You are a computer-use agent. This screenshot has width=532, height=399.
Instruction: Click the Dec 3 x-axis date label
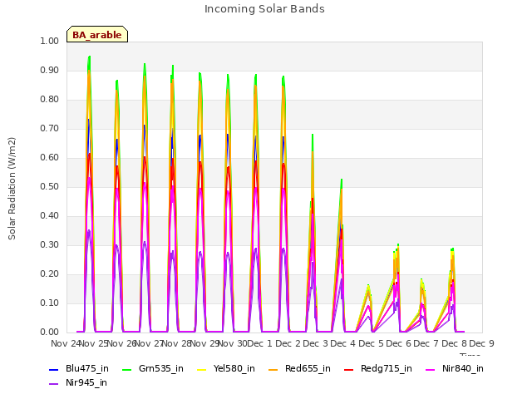pyautogui.click(x=315, y=343)
